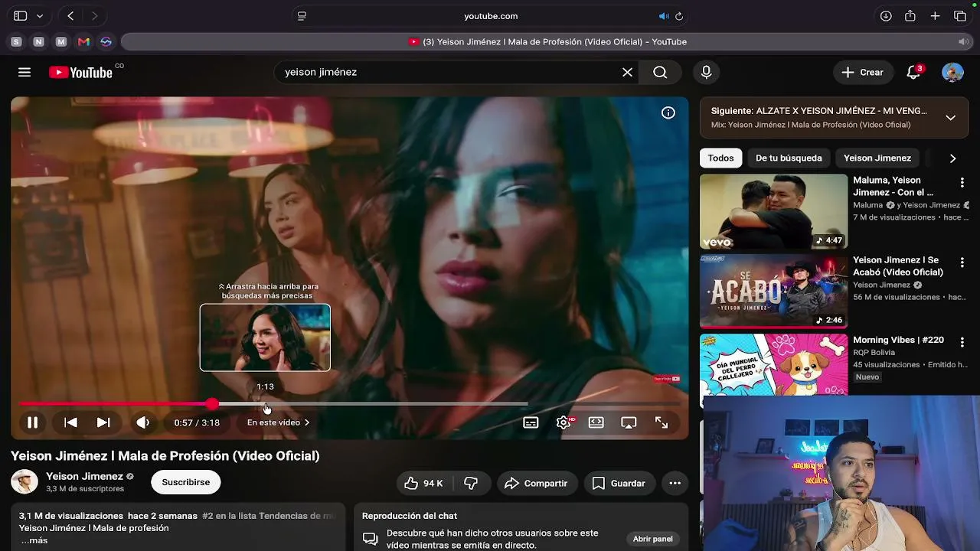This screenshot has height=551, width=980.
Task: Select De tu búsqueda chip
Action: click(x=789, y=158)
